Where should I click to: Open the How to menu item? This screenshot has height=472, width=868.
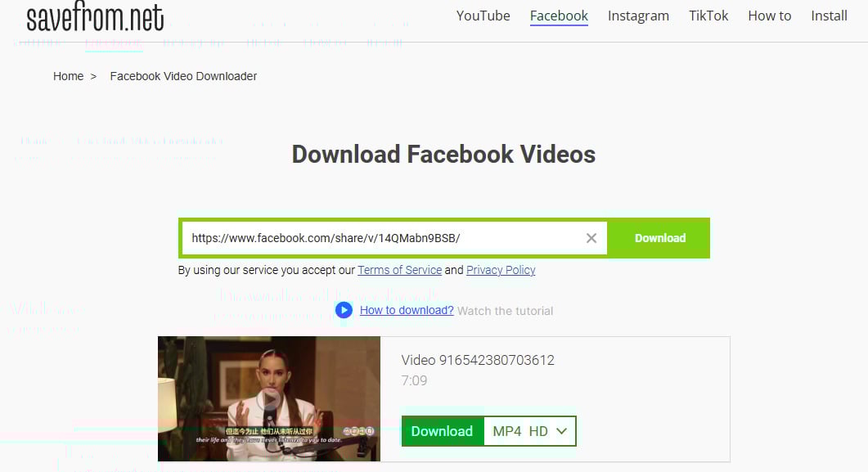pyautogui.click(x=769, y=16)
